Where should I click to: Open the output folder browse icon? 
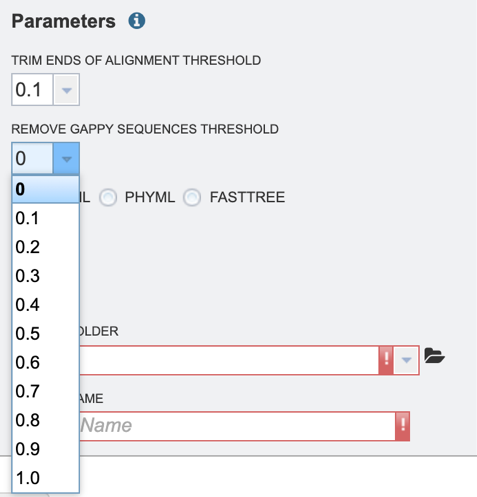(434, 355)
